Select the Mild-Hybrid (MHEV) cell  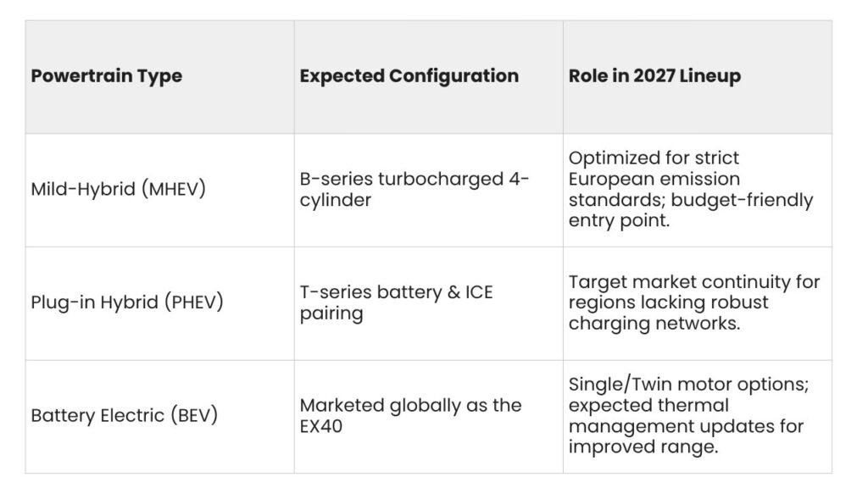point(159,191)
